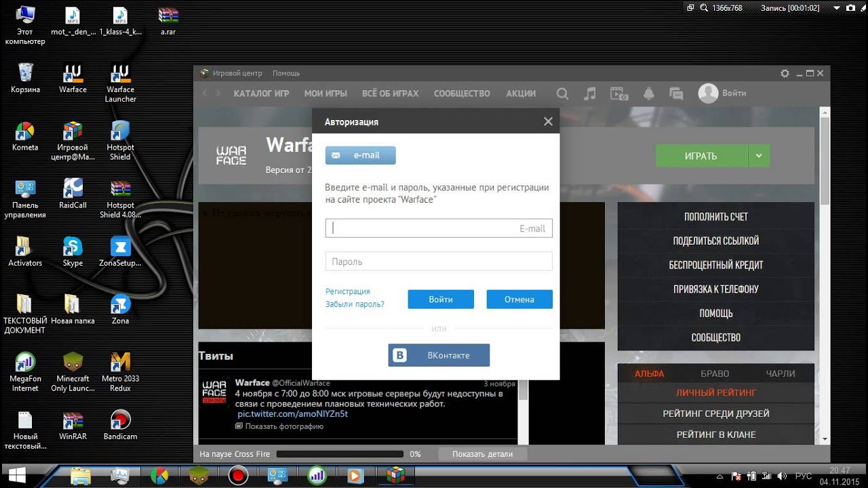
Task: Click the volume icon in system tray
Action: [781, 476]
